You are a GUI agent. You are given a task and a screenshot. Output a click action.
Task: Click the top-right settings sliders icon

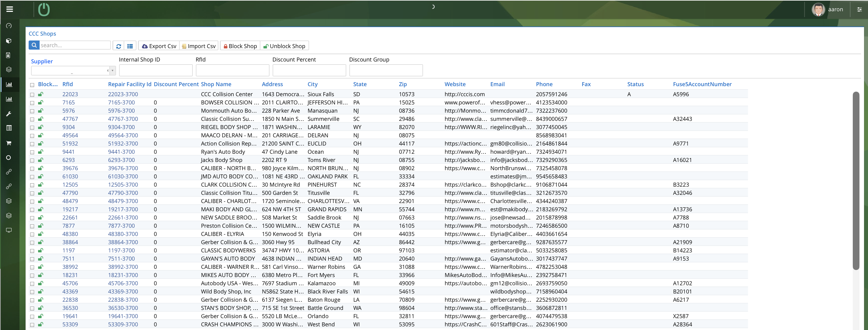(x=859, y=9)
